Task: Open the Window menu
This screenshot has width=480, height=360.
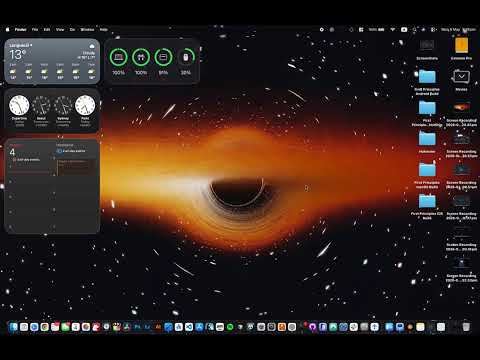Action: [x=87, y=29]
